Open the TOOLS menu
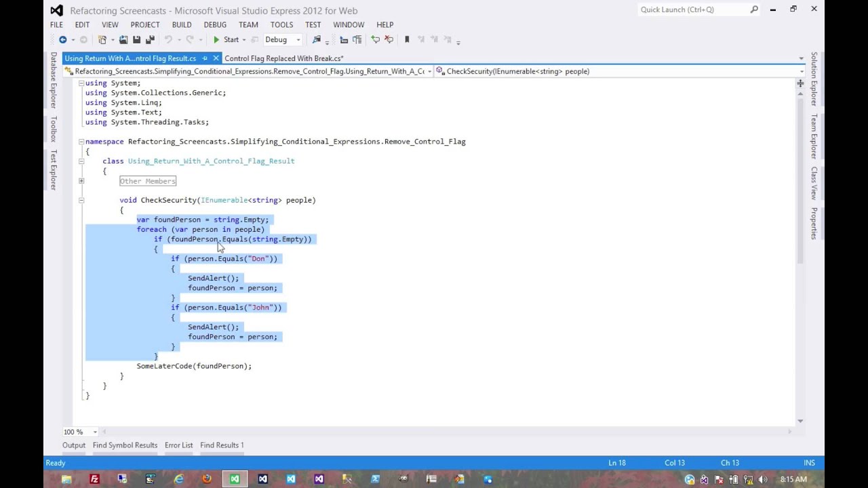Screen dimensions: 868x488 pos(281,24)
